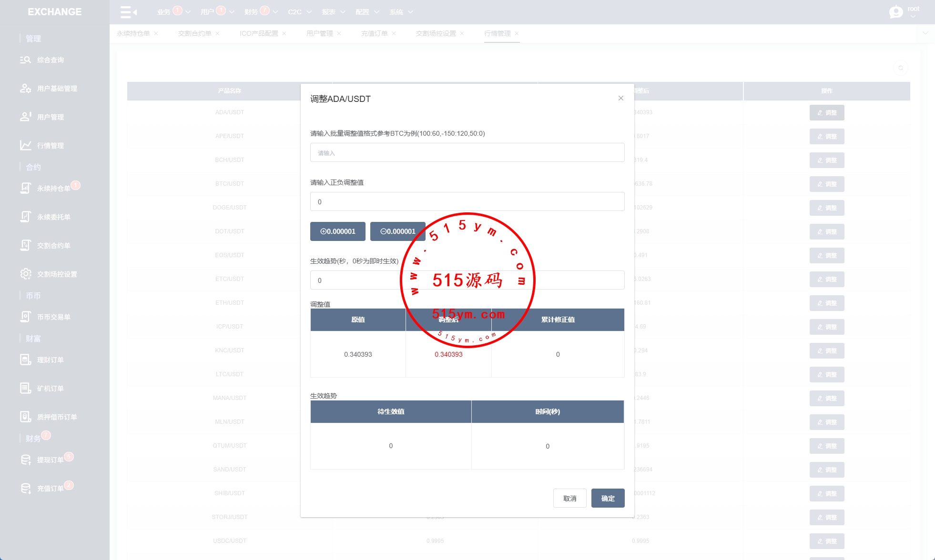Click the refresh icon above table

coord(900,68)
